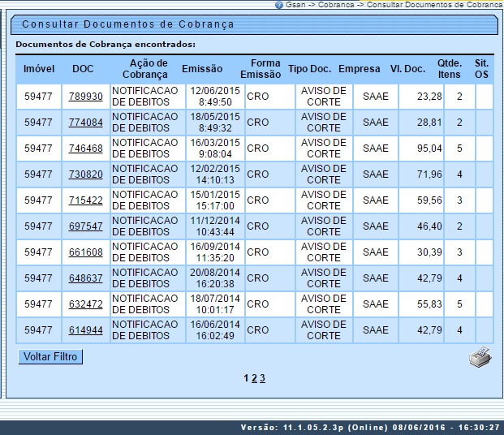504x435 pixels.
Task: Open document 730820
Action: point(86,174)
